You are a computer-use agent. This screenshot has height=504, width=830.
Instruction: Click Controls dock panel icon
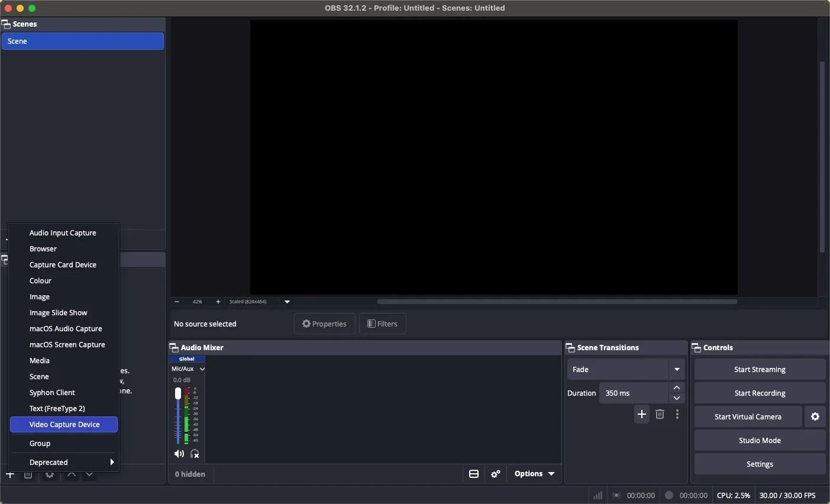pos(697,348)
